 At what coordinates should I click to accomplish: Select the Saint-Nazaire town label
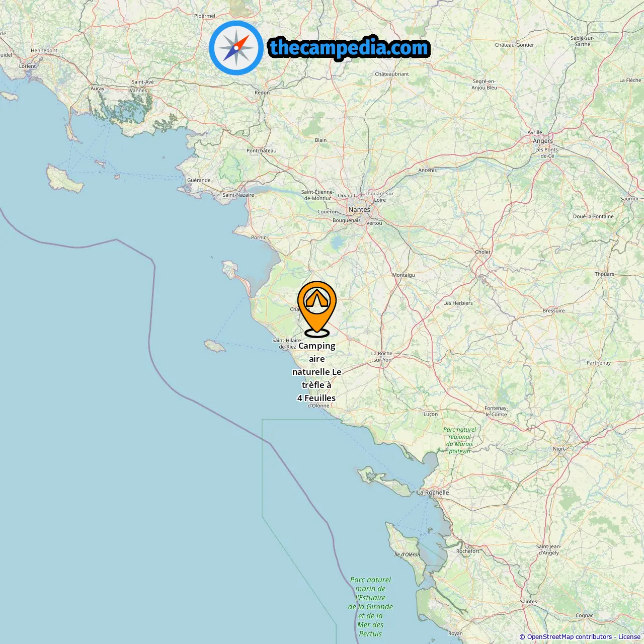238,195
